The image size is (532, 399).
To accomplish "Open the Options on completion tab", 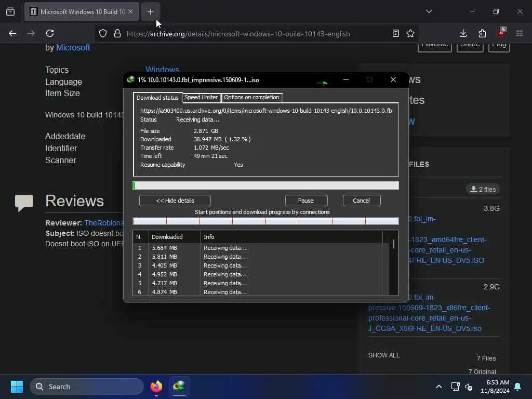I will tap(251, 97).
